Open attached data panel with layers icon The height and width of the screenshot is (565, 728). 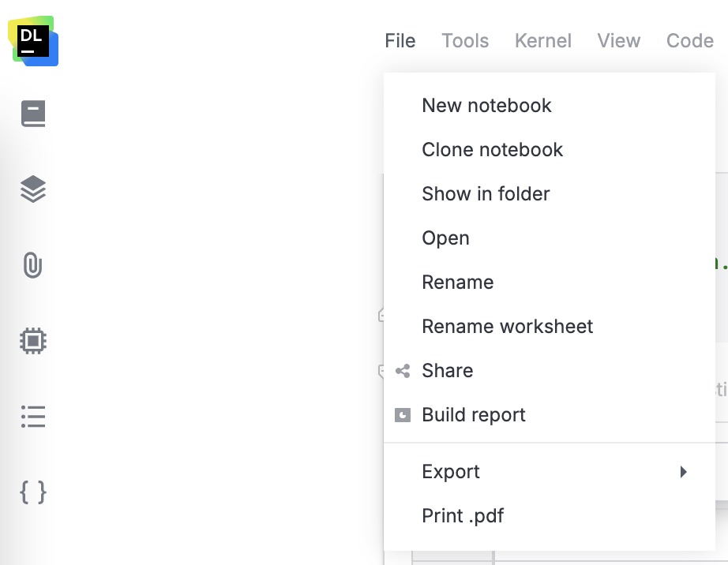click(x=33, y=189)
